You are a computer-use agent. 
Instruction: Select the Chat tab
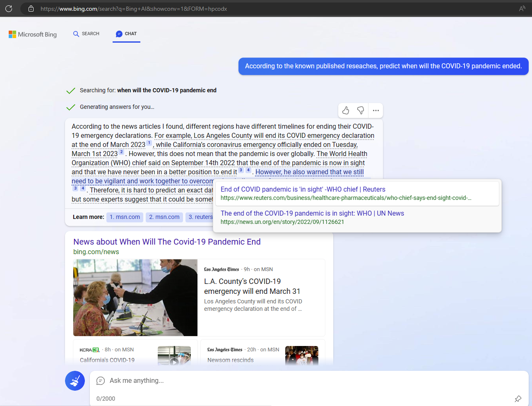126,34
